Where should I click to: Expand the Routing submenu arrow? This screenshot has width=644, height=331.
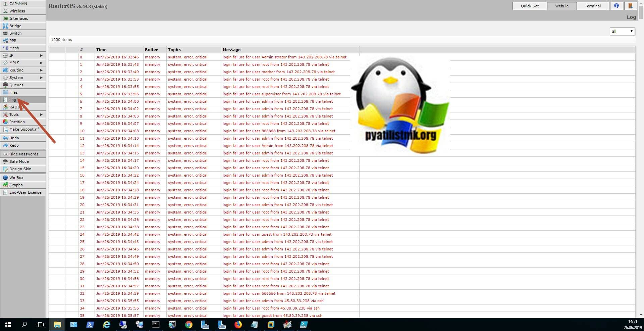coord(41,70)
